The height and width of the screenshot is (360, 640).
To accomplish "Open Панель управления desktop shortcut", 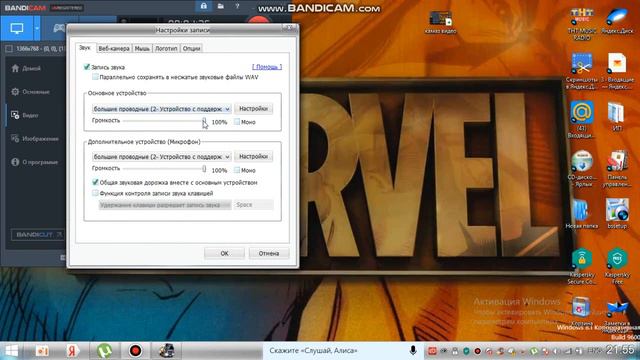I will pos(617,169).
